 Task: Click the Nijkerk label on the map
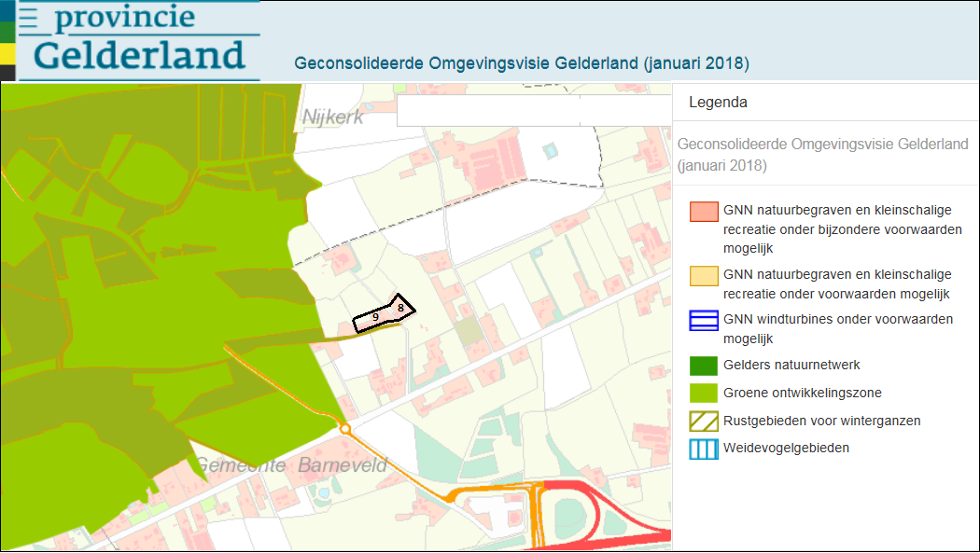(x=332, y=117)
